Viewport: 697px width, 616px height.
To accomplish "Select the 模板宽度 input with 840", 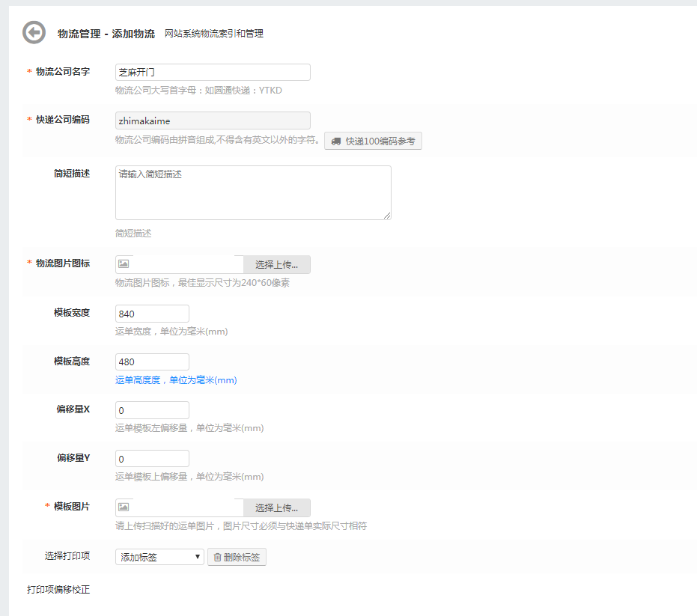I will point(152,314).
